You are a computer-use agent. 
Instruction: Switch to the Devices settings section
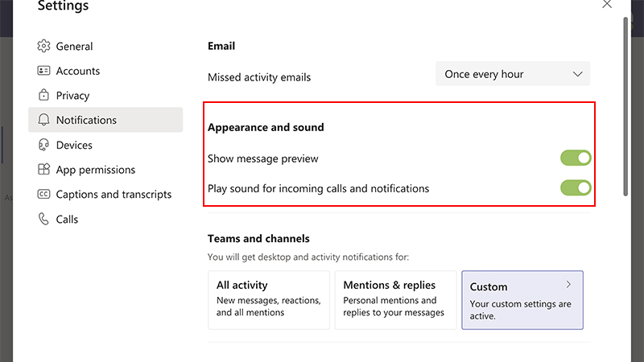pyautogui.click(x=74, y=145)
